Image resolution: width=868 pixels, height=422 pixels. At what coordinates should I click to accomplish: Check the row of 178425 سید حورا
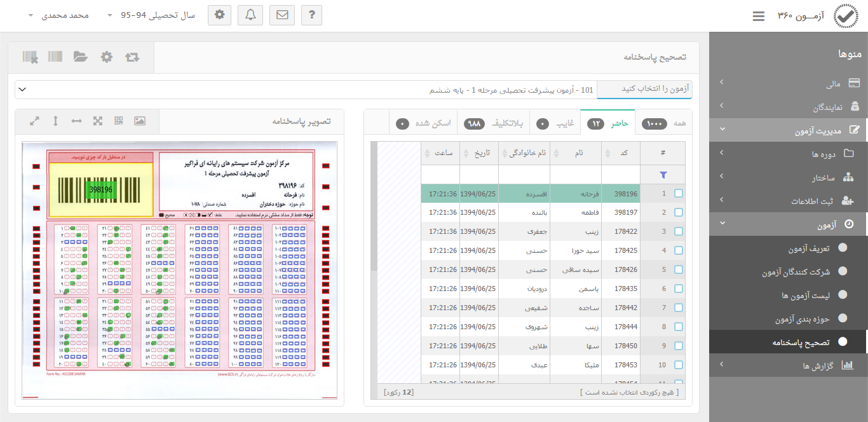(679, 250)
